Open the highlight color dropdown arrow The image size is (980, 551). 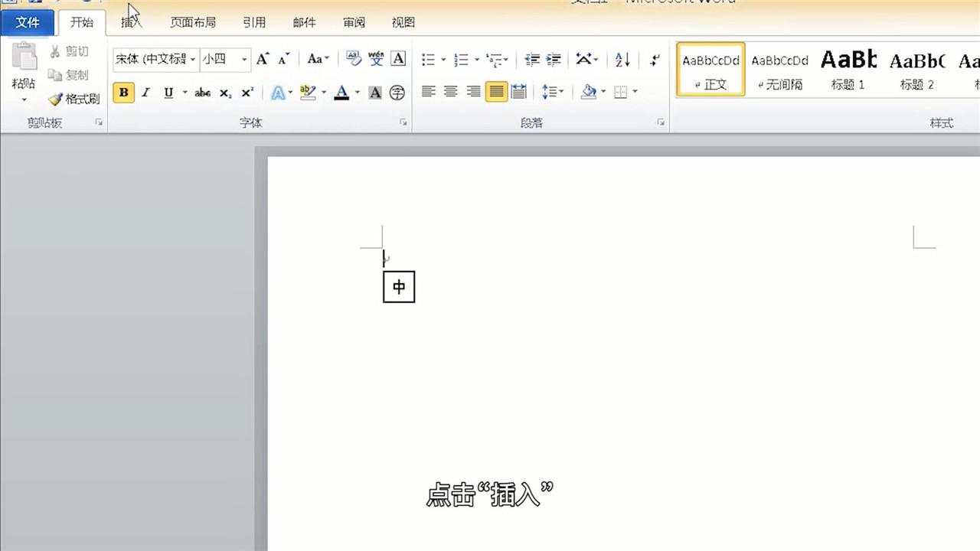tap(324, 93)
